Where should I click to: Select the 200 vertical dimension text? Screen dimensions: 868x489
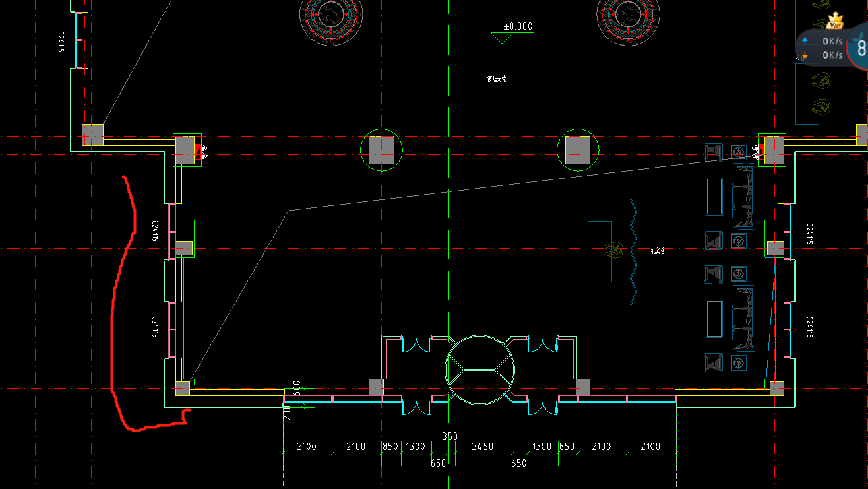point(287,412)
